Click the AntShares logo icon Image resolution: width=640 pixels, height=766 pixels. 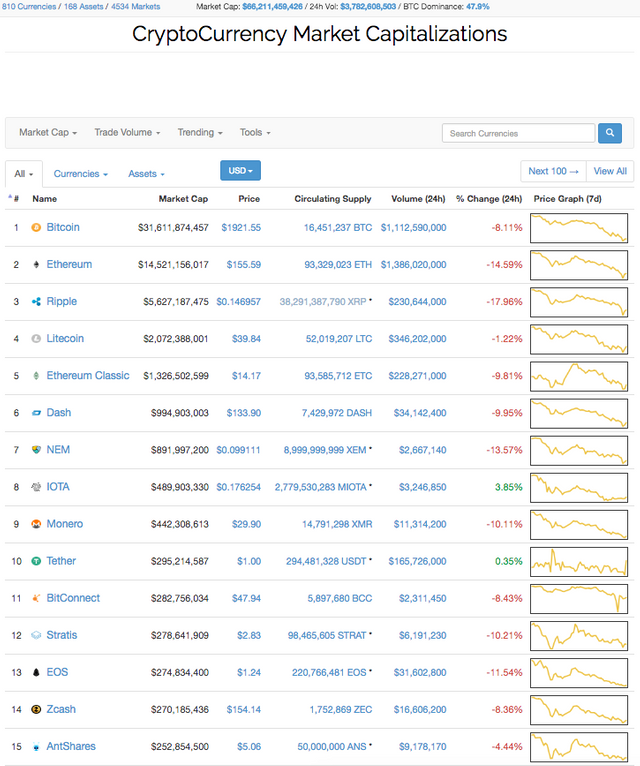point(36,746)
